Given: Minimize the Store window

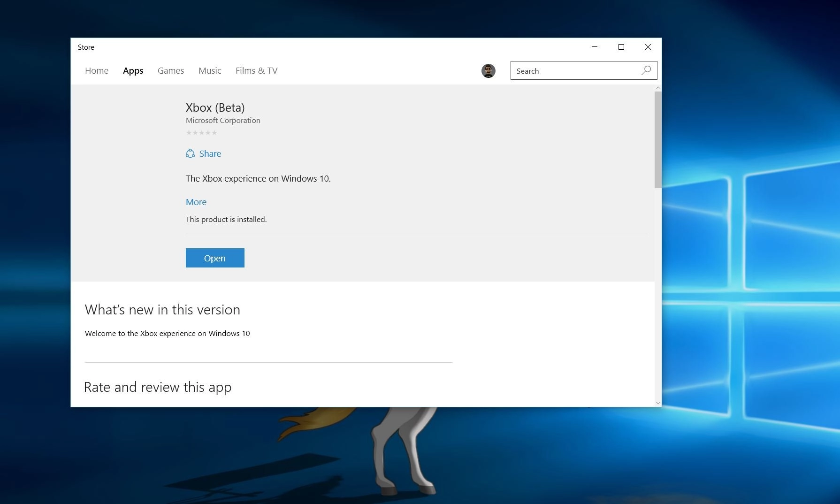Looking at the screenshot, I should [595, 47].
